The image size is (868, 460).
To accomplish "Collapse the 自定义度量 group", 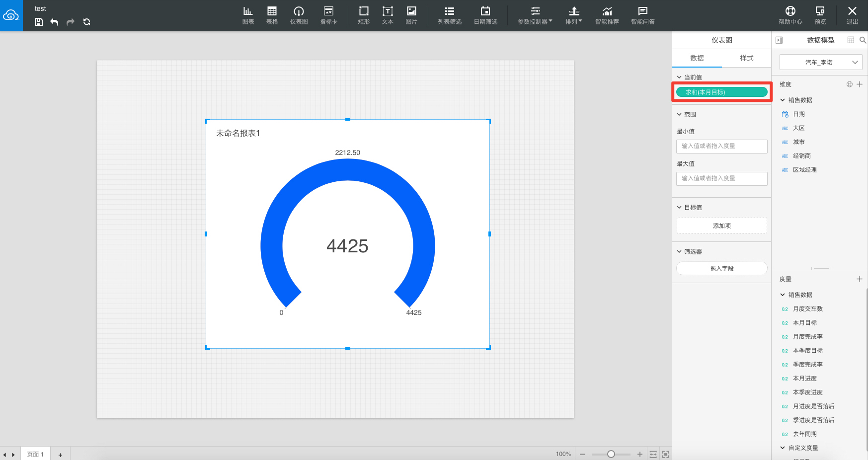I will [x=783, y=448].
